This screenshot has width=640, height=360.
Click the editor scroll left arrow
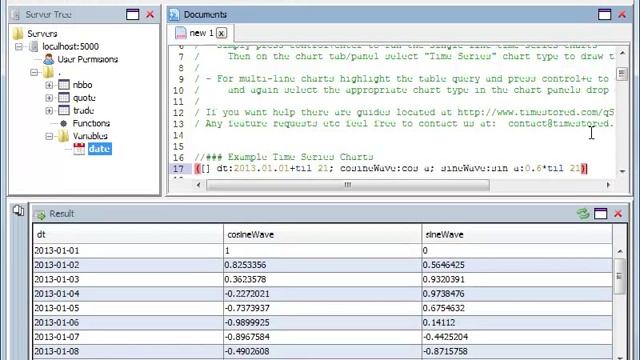click(199, 185)
